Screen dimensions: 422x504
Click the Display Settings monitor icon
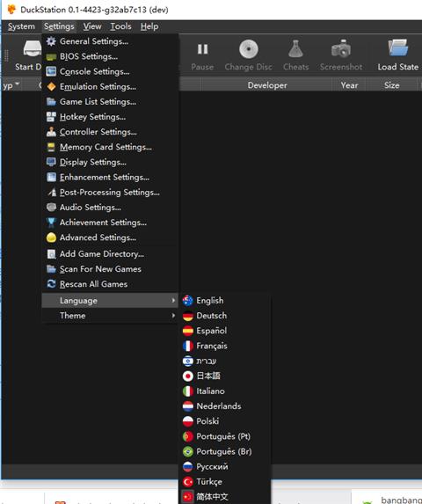(51, 162)
